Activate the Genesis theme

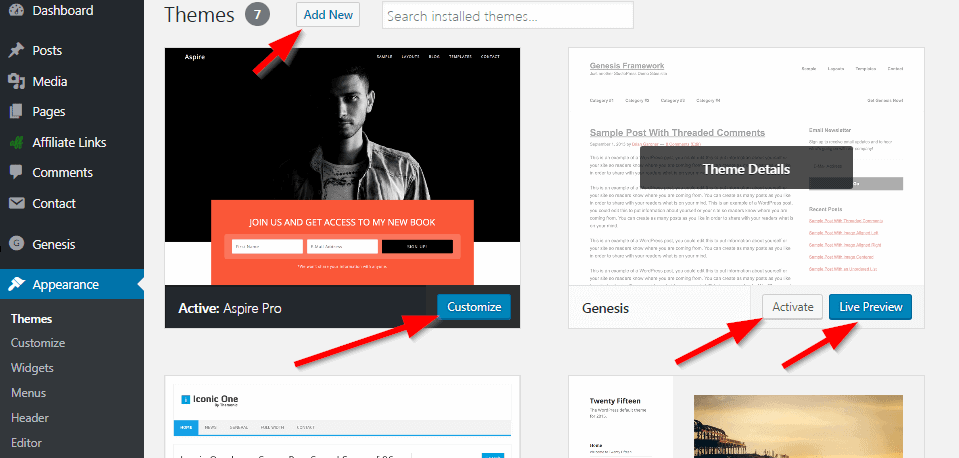[x=793, y=307]
